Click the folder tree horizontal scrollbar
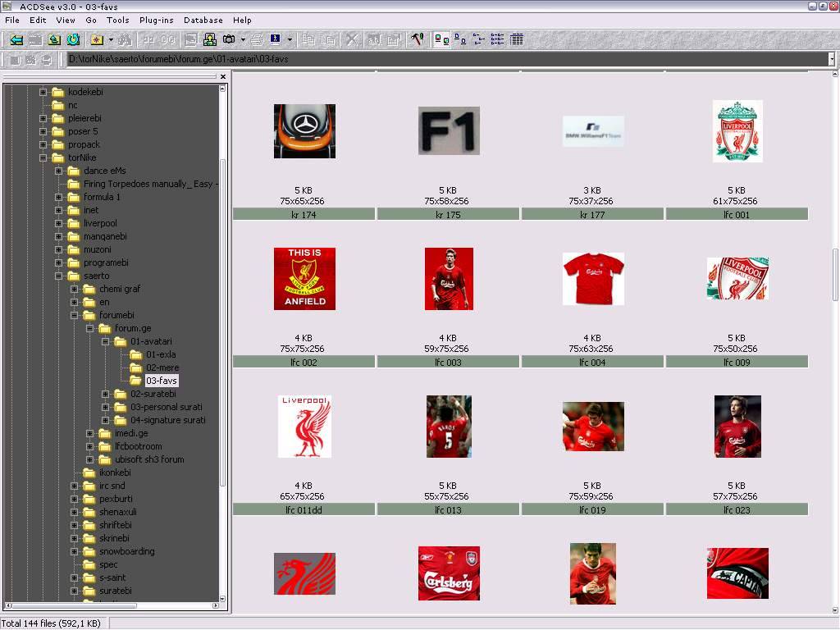Screen dimensions: 840x630 (74, 606)
